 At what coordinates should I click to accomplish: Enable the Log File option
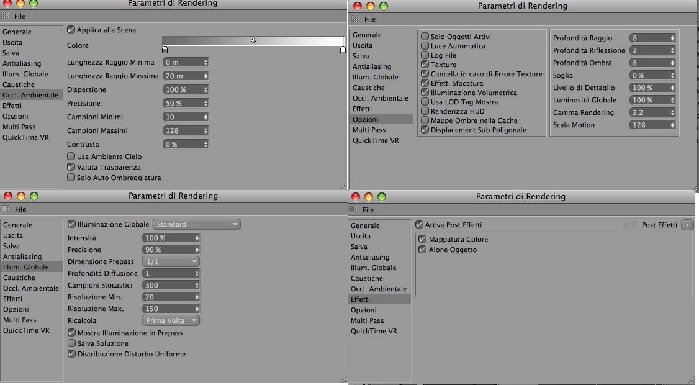pyautogui.click(x=425, y=55)
